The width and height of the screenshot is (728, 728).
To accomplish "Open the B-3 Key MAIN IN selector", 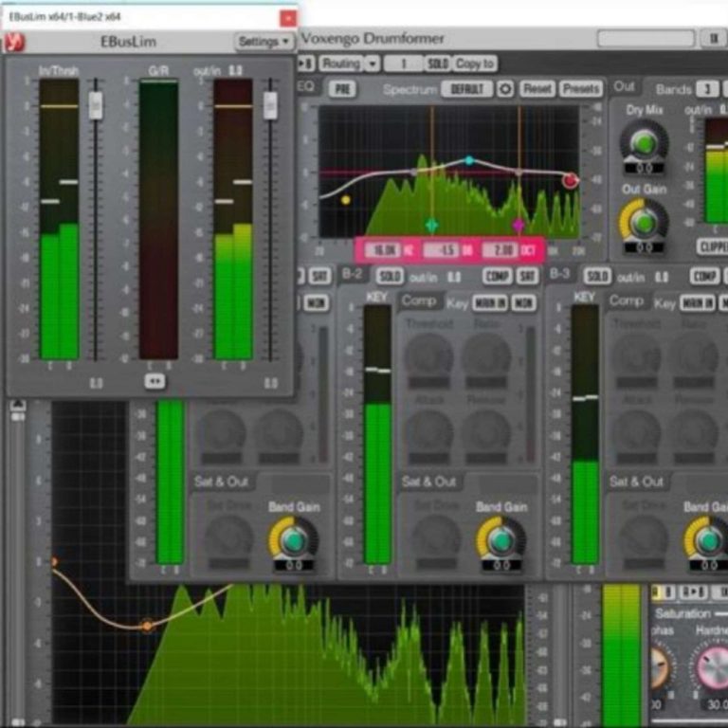I will 698,303.
